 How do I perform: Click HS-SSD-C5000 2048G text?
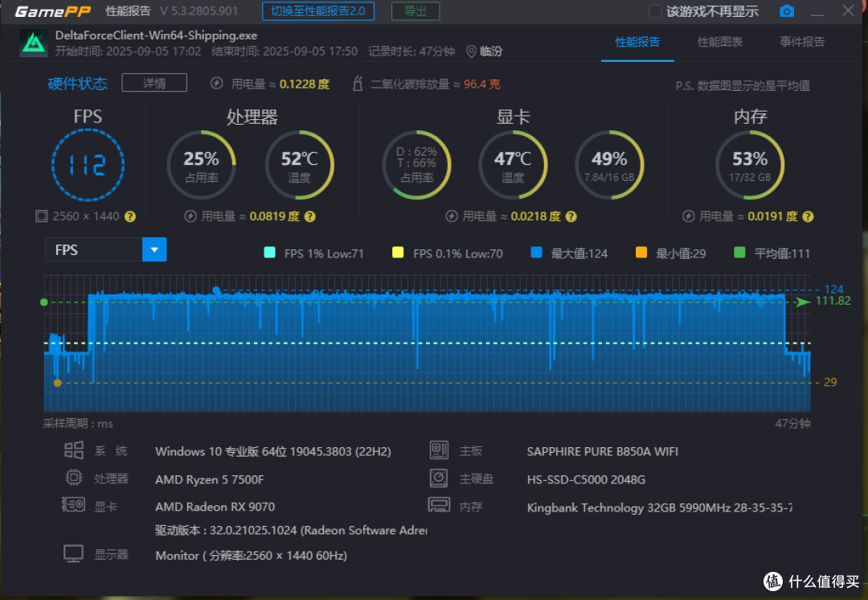point(586,479)
